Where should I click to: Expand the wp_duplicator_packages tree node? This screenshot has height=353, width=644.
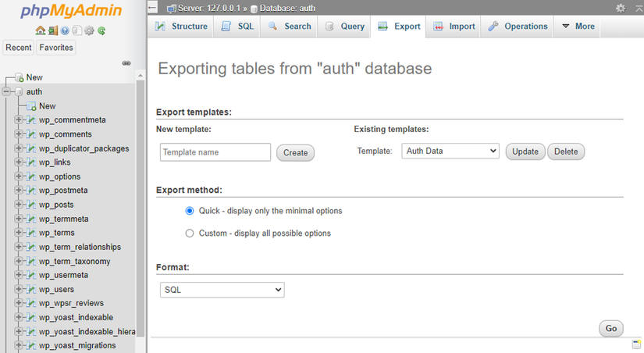click(x=18, y=148)
